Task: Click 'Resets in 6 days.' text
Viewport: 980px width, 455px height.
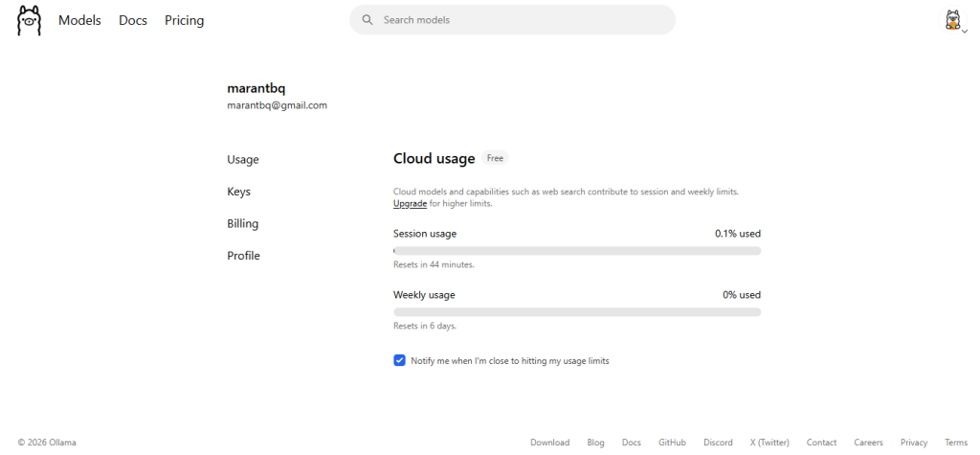Action: [x=425, y=326]
